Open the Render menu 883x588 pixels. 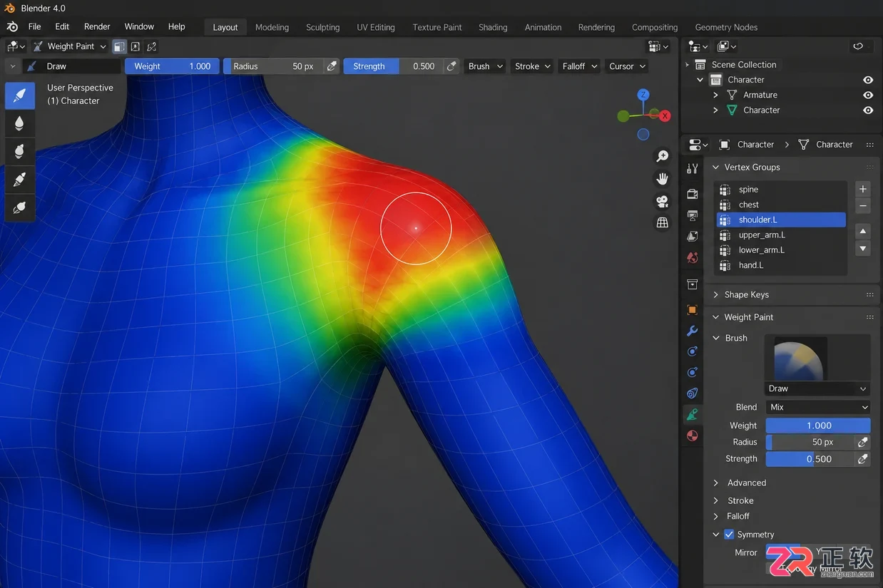97,26
